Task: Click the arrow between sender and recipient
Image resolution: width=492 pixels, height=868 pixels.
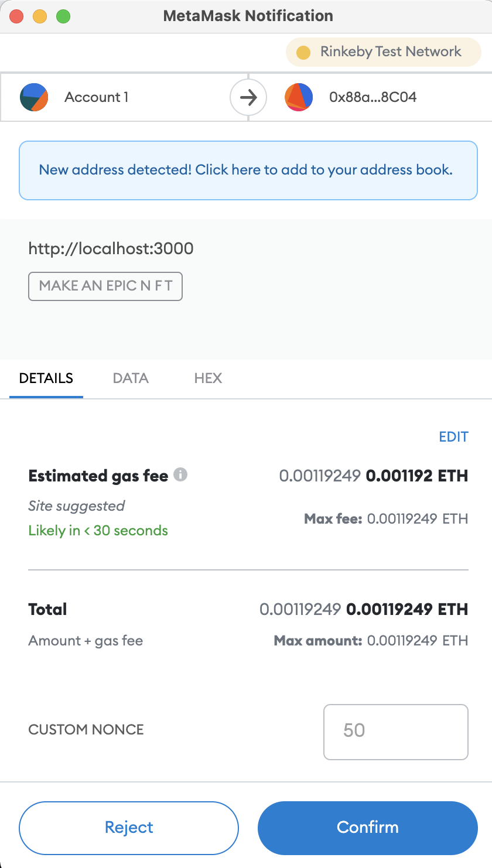Action: 248,97
